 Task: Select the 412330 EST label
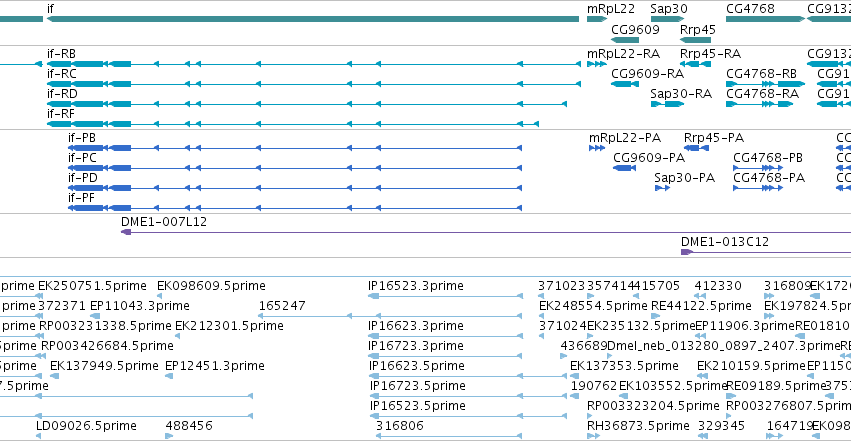click(x=718, y=286)
